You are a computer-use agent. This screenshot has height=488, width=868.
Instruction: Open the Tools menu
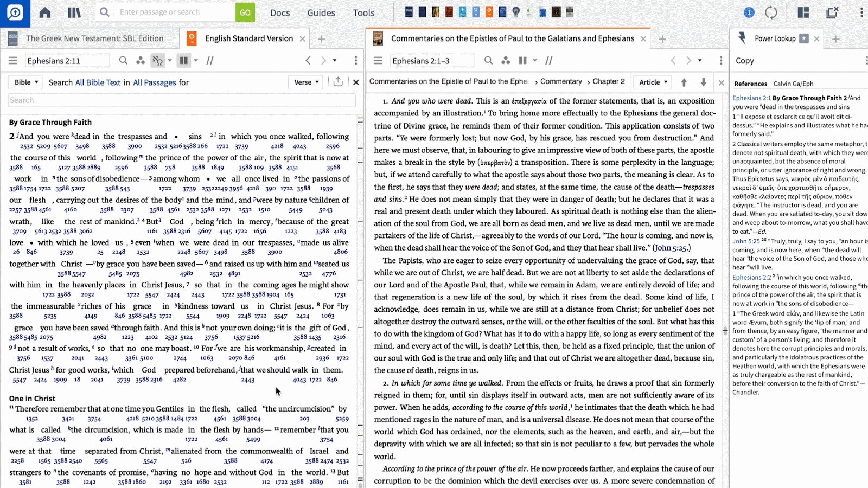click(363, 12)
